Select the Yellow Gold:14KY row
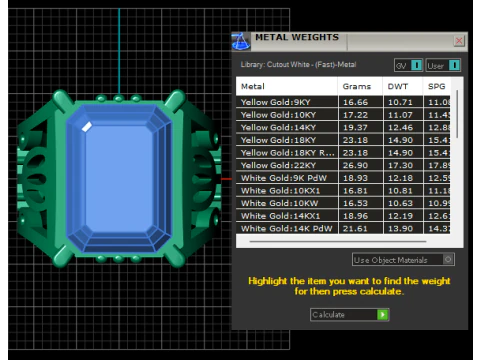Screen dimensions: 480x360 343,127
